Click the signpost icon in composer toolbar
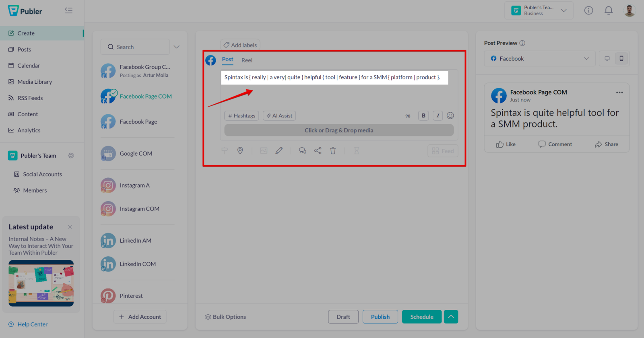This screenshot has width=644, height=338. click(225, 150)
